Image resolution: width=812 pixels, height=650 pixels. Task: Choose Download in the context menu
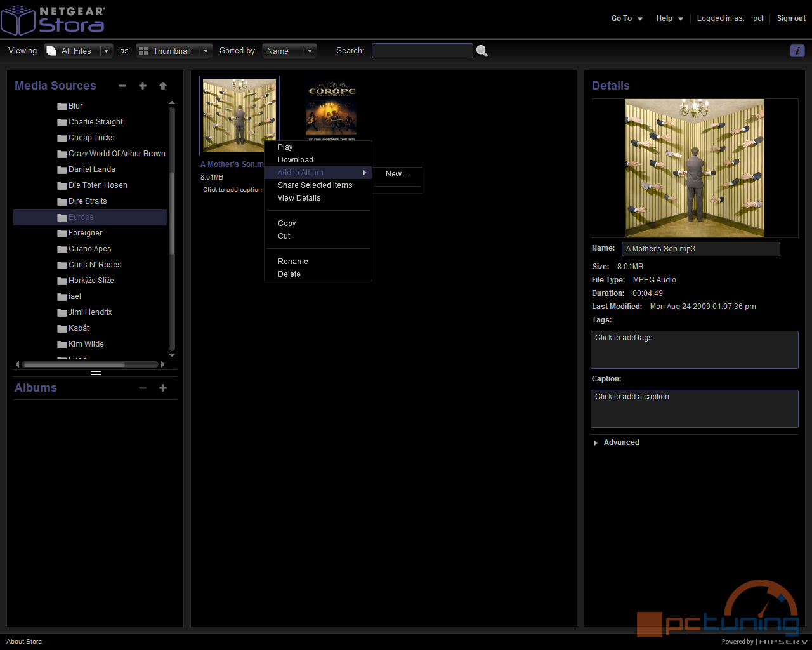click(318, 160)
